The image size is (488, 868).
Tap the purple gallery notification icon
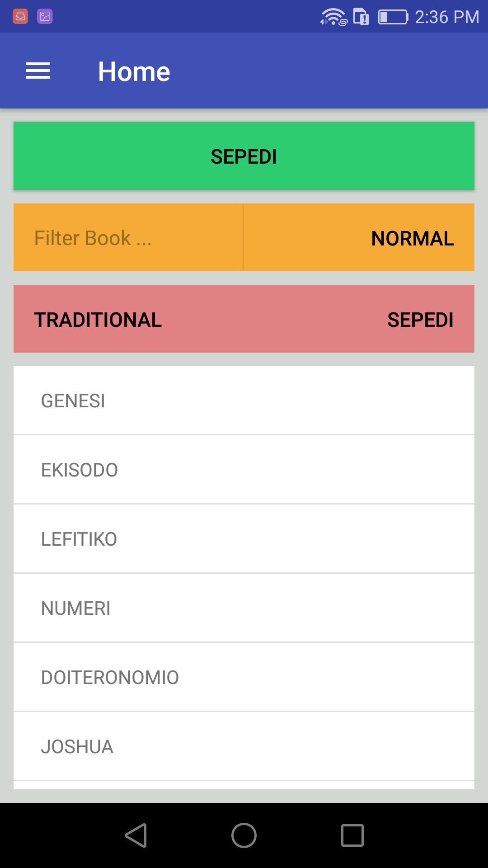(x=45, y=17)
